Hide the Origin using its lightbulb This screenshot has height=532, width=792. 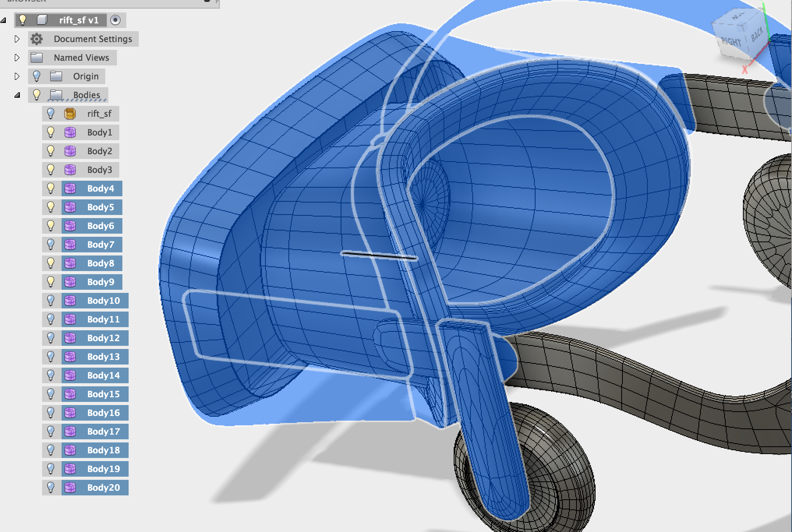tap(37, 76)
